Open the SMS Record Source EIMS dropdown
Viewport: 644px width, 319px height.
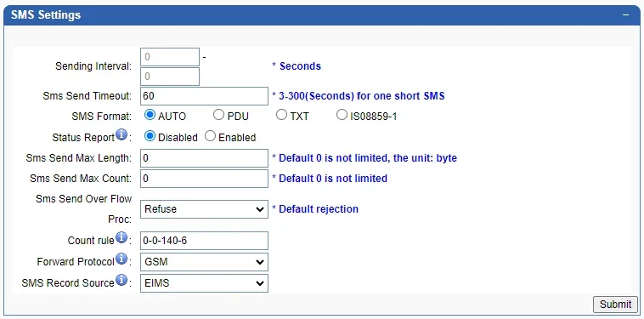[x=204, y=283]
